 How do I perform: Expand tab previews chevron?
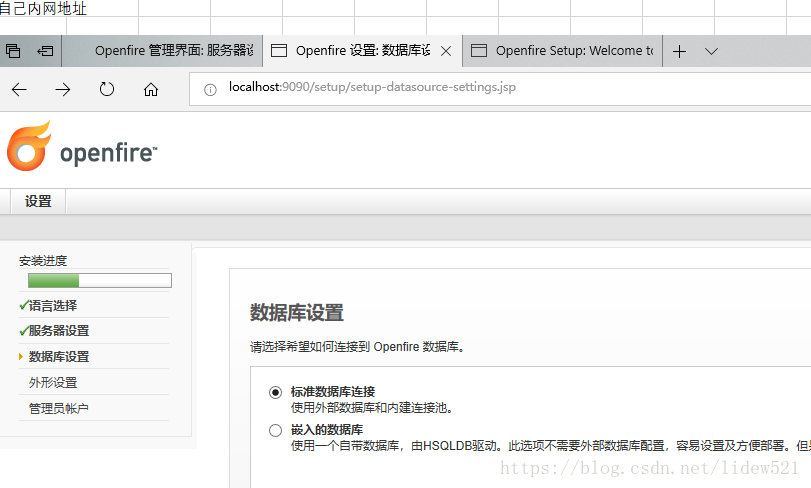tap(711, 51)
